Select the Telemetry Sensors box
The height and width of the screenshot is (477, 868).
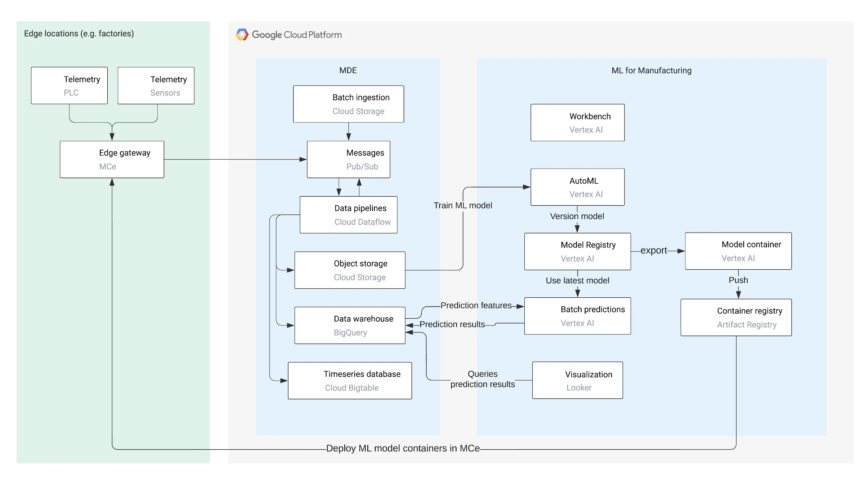point(156,86)
